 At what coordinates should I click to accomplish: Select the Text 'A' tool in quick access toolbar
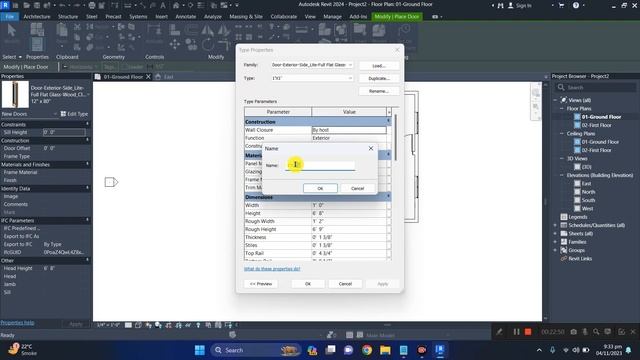point(163,5)
